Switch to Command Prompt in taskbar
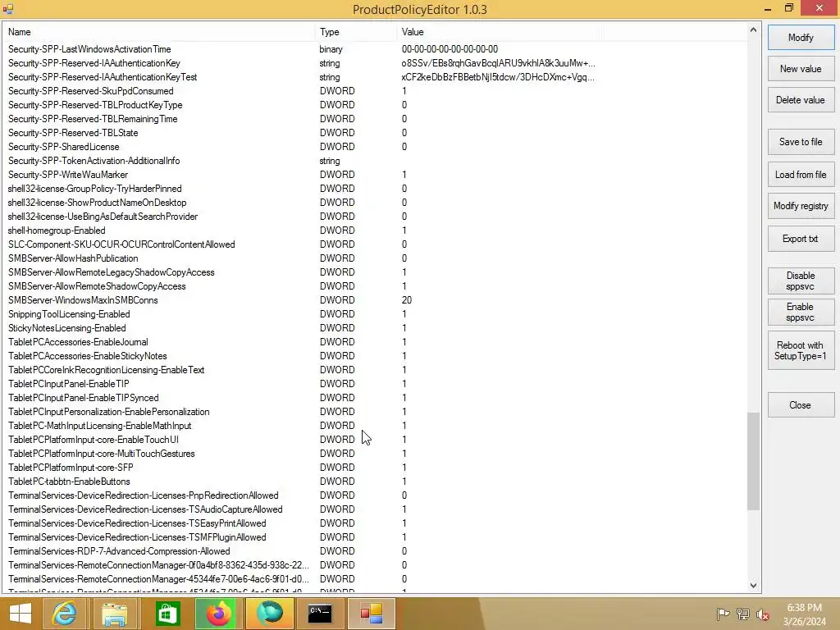The height and width of the screenshot is (630, 840). pyautogui.click(x=320, y=614)
